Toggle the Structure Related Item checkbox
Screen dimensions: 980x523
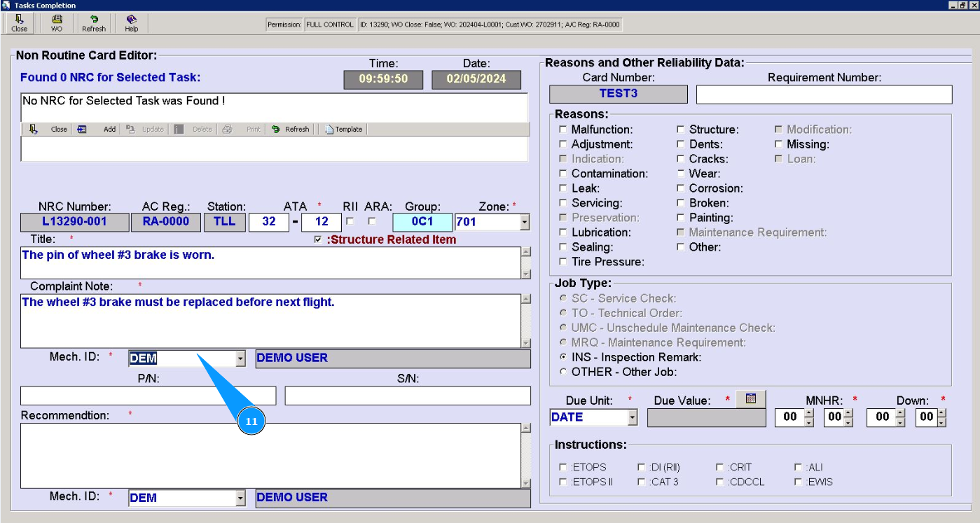(319, 239)
